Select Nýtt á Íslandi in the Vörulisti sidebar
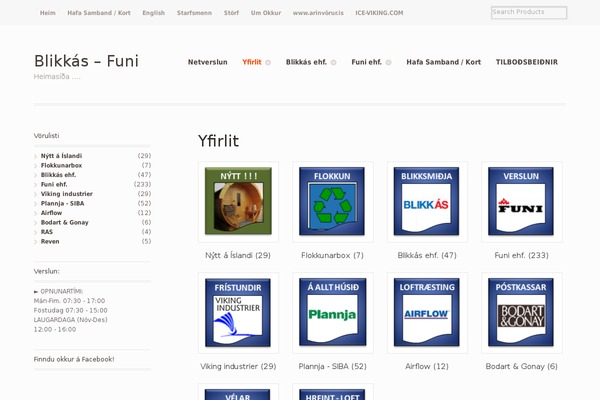The height and width of the screenshot is (400, 600). coord(61,156)
